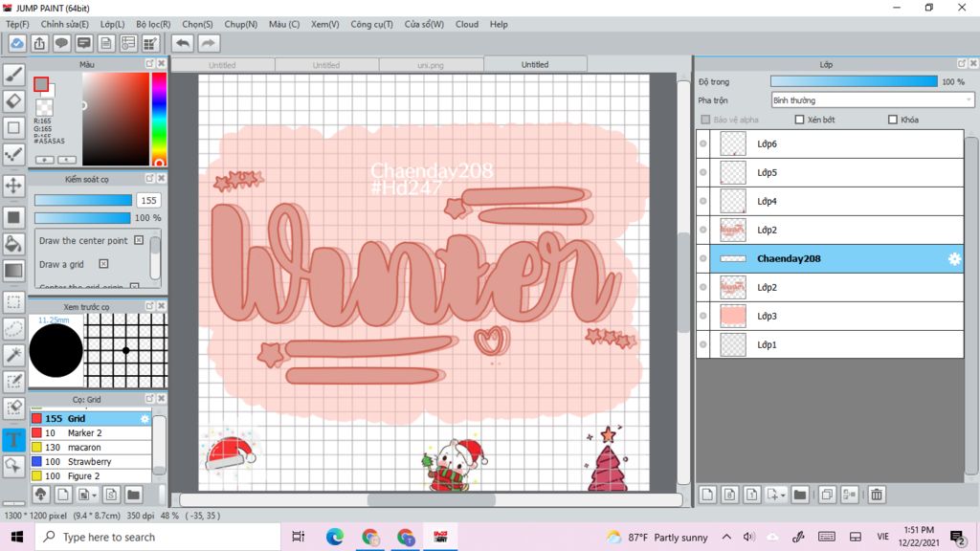Select the Eraser tool
The height and width of the screenshot is (551, 980).
pos(13,100)
